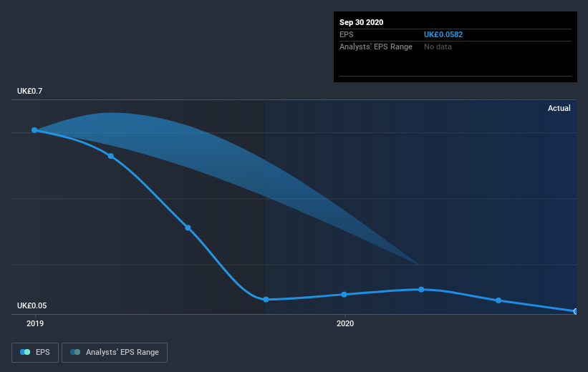This screenshot has width=588, height=372.
Task: Toggle the Analysts' EPS Range legend
Action: (115, 353)
